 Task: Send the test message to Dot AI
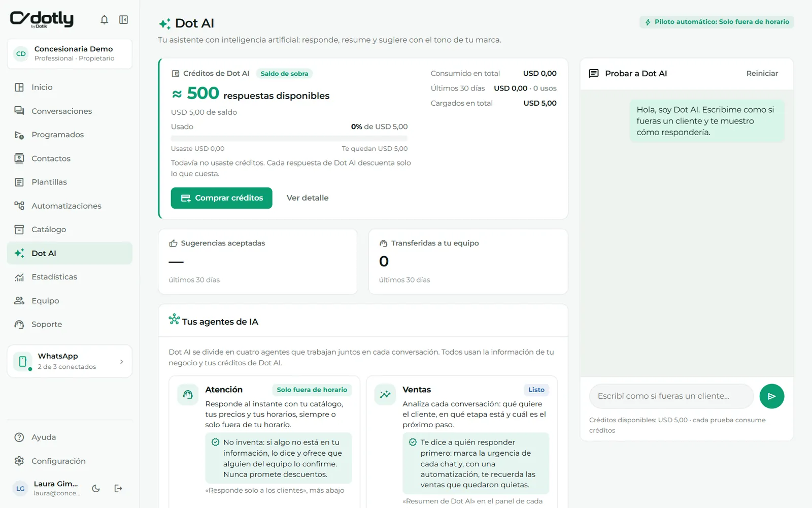[x=771, y=396]
